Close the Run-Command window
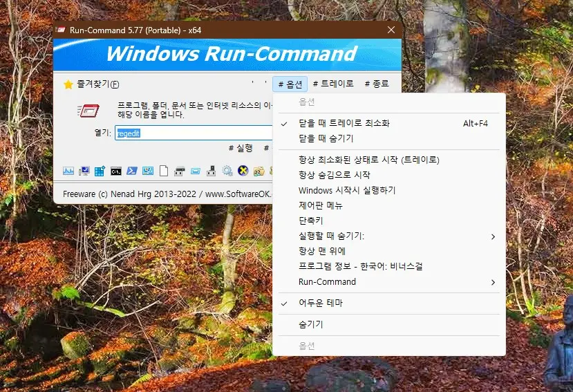This screenshot has width=573, height=392. pos(391,30)
